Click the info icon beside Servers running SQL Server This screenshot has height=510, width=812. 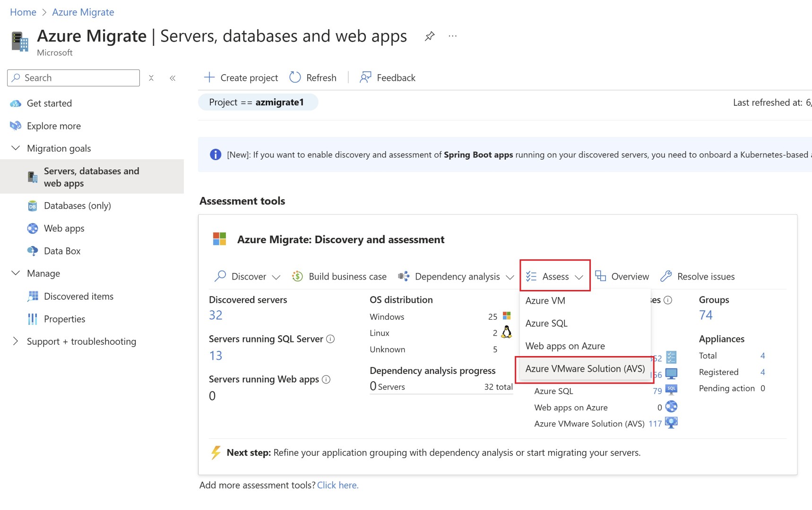point(330,339)
